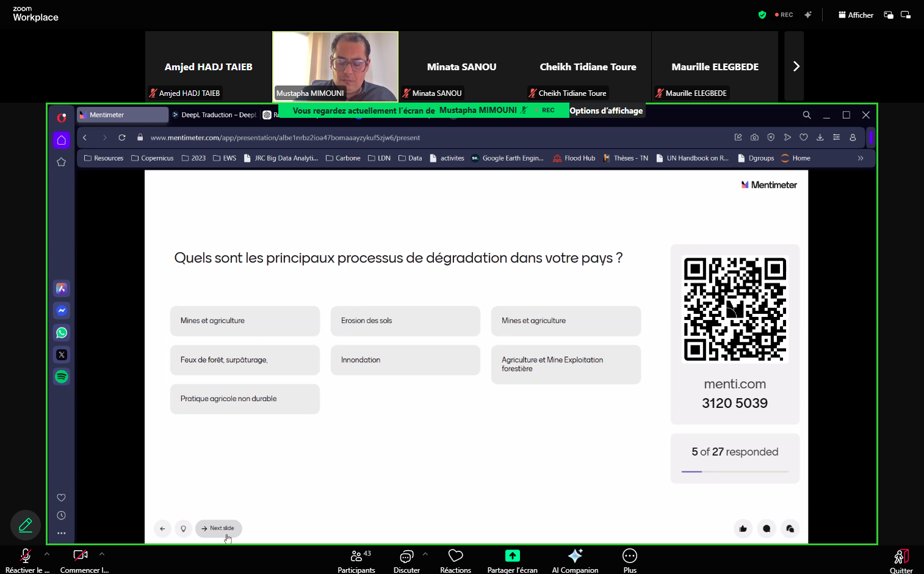Screen dimensions: 924x574
Task: Unmute the microphone in Zoom
Action: tap(25, 556)
